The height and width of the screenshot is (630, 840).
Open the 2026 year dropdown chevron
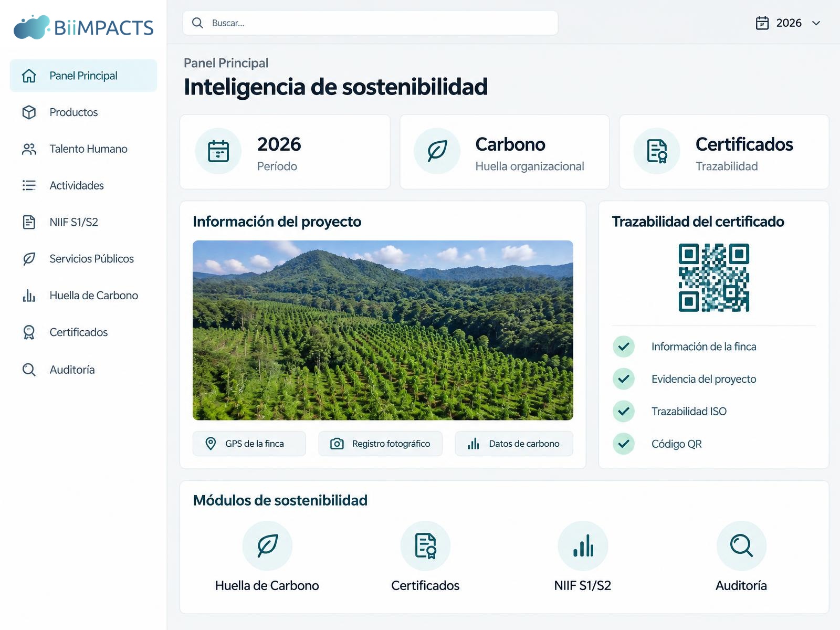[x=816, y=23]
